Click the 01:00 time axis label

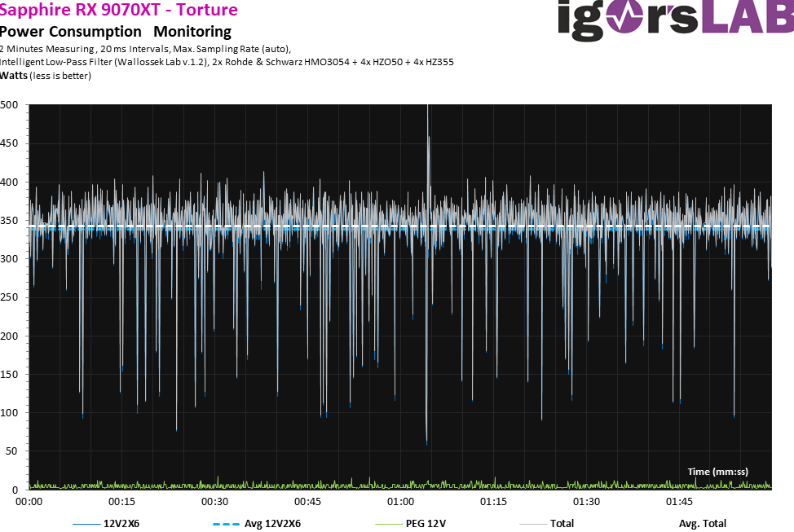(400, 502)
